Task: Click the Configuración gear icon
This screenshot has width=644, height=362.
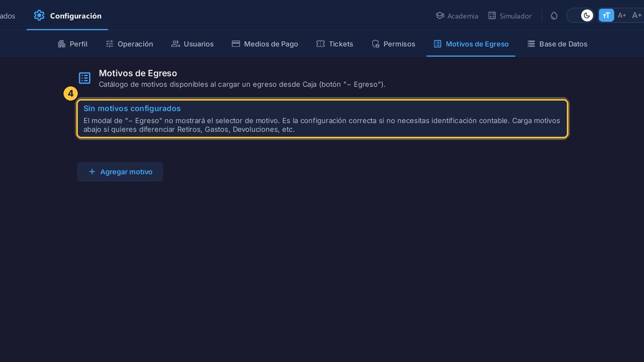Action: tap(39, 16)
